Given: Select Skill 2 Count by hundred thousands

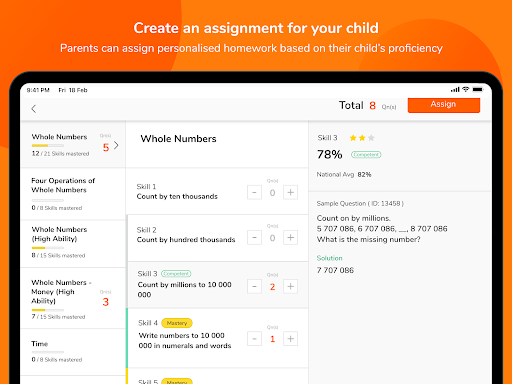Looking at the screenshot, I should [x=217, y=238].
